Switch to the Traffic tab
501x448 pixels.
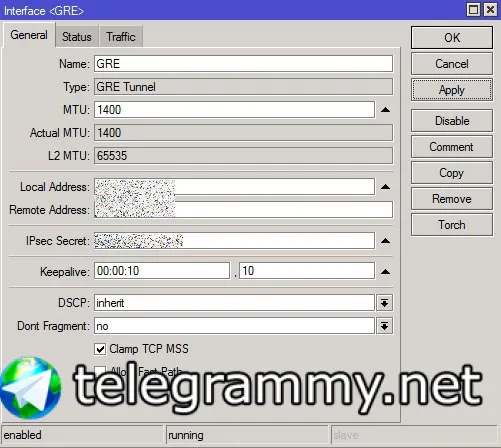pyautogui.click(x=121, y=36)
